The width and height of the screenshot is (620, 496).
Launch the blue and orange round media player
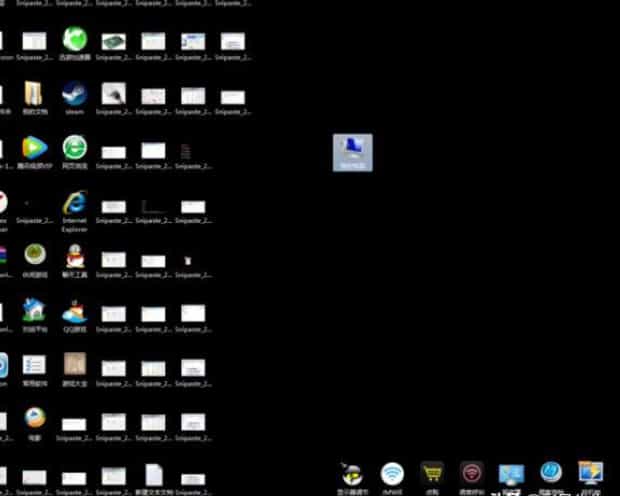[35, 418]
